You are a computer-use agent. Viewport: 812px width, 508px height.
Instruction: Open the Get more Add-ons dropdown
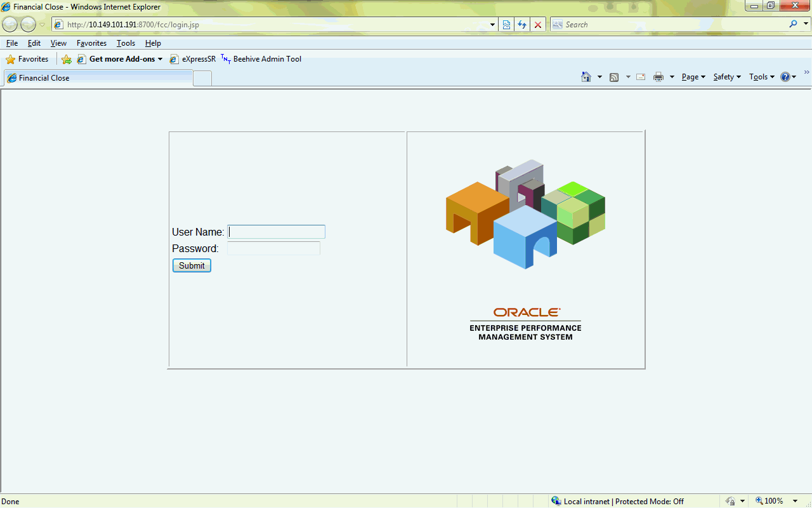click(120, 59)
